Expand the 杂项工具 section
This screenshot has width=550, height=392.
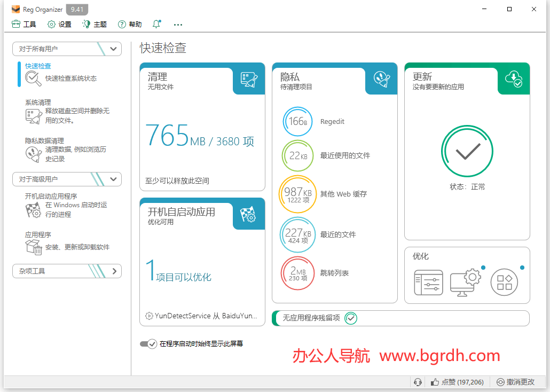[115, 271]
